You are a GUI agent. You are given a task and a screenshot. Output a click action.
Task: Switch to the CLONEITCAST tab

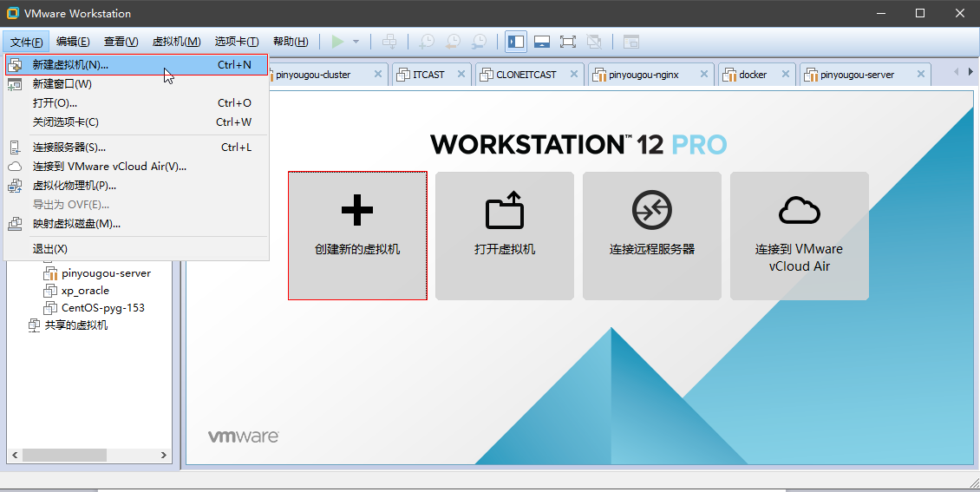pos(529,75)
